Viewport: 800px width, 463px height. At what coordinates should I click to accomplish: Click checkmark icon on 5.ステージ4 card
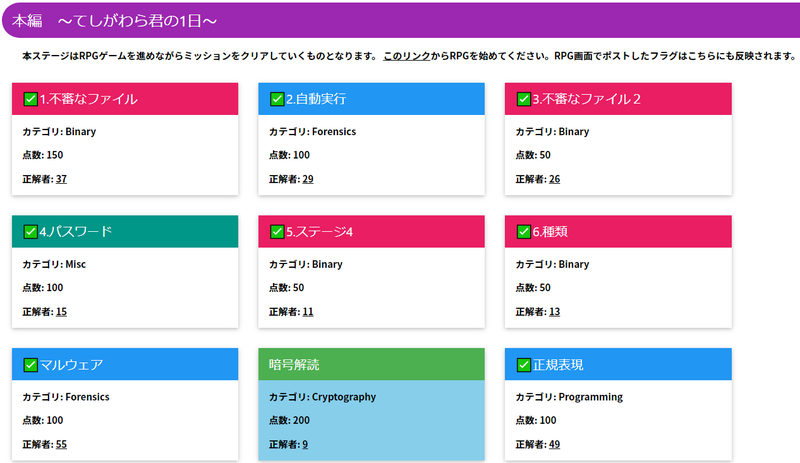[x=277, y=232]
